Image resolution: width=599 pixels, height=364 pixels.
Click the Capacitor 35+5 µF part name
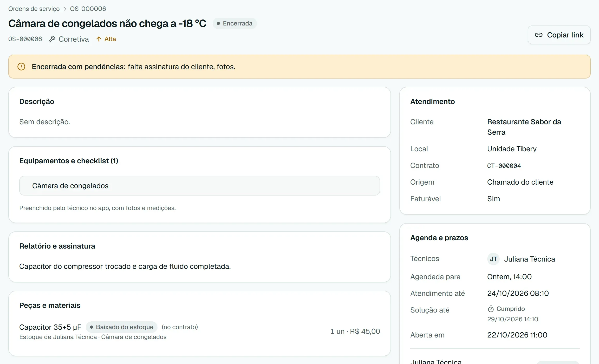click(x=50, y=327)
